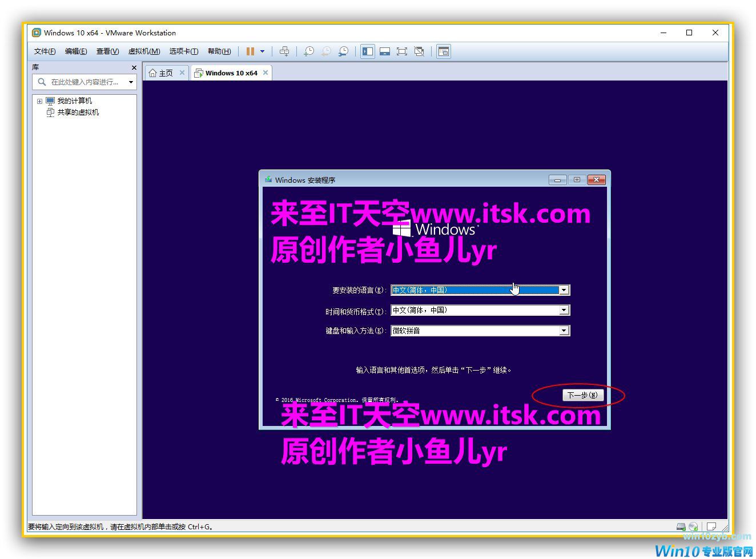Close the Windows 安装程序 dialog
Viewport: 756px width, 559px height.
pyautogui.click(x=596, y=180)
